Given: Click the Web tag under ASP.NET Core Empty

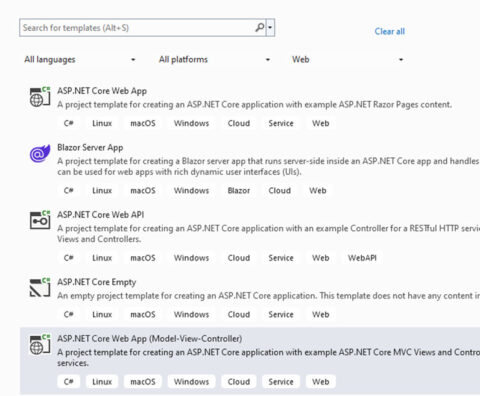Looking at the screenshot, I should [x=321, y=315].
